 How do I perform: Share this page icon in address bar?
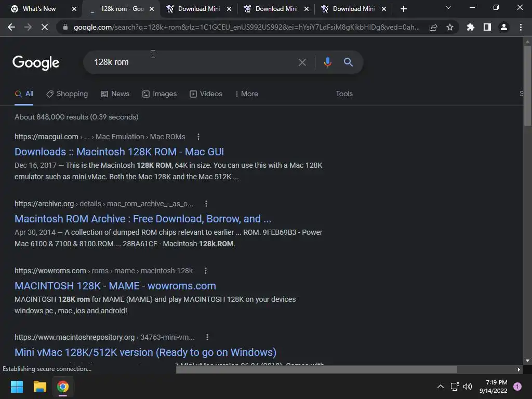coord(433,27)
